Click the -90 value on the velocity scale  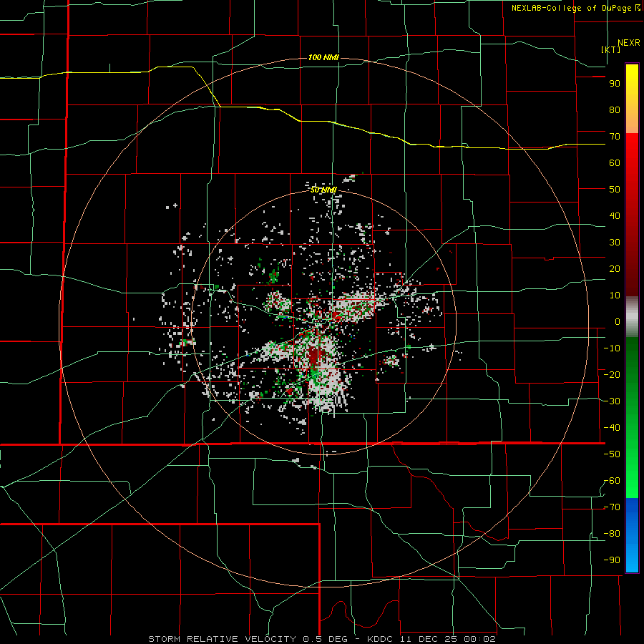(612, 560)
